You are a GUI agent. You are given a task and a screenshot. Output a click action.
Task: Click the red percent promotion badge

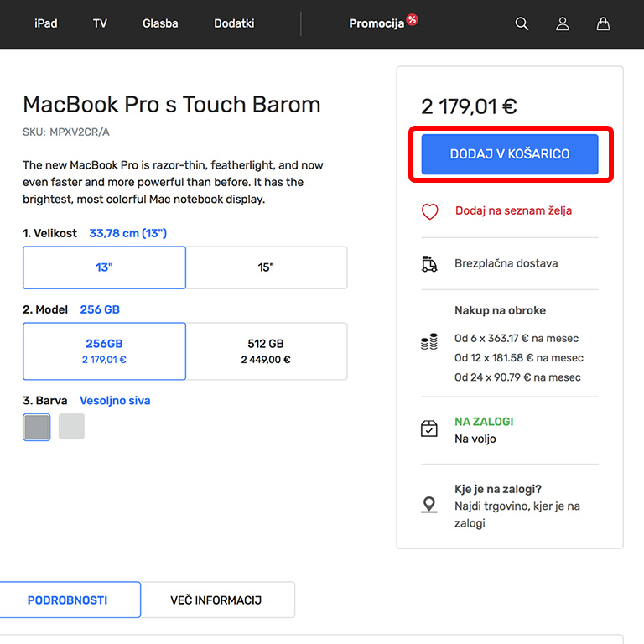pyautogui.click(x=412, y=19)
